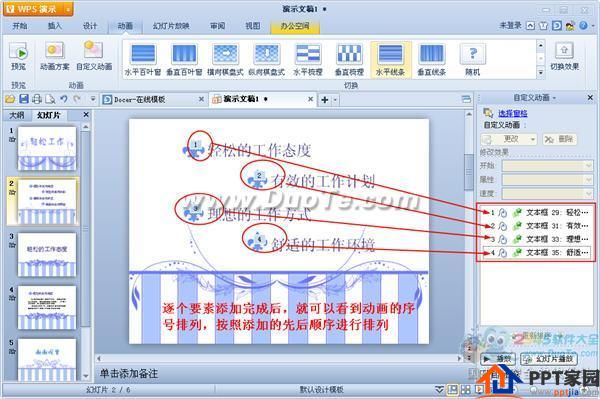Image resolution: width=600 pixels, height=399 pixels.
Task: Click the 选择窗格 icon in animation pane
Action: 488,113
